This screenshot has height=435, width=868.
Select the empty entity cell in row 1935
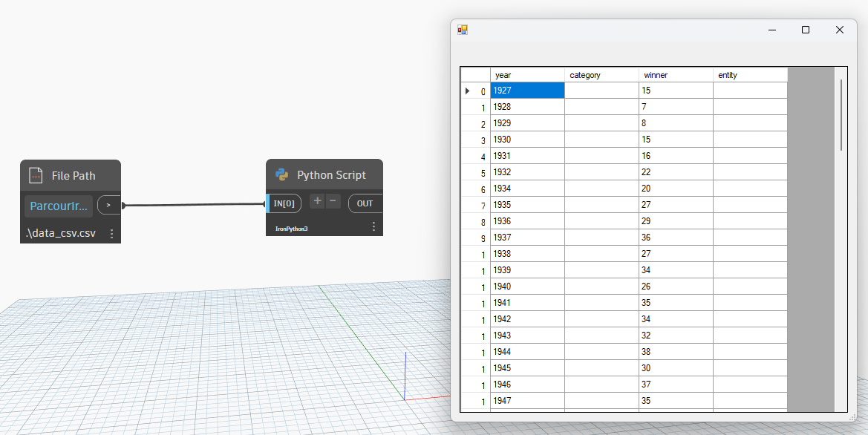(750, 205)
